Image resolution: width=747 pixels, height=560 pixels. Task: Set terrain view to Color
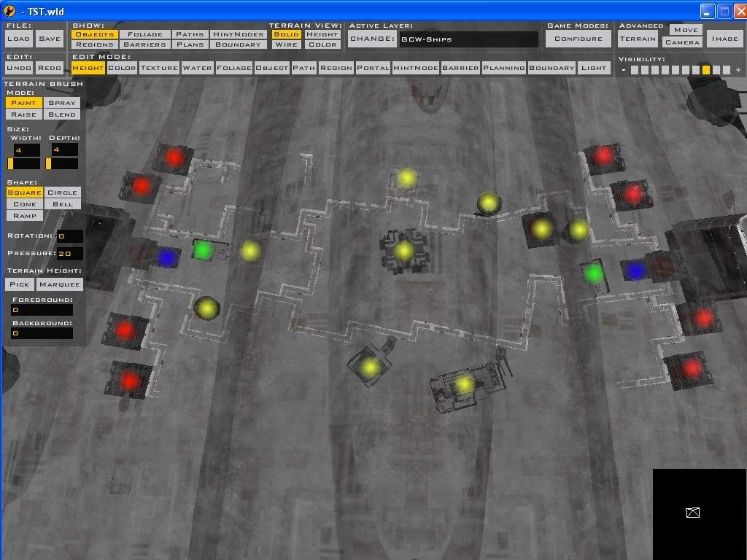(322, 44)
